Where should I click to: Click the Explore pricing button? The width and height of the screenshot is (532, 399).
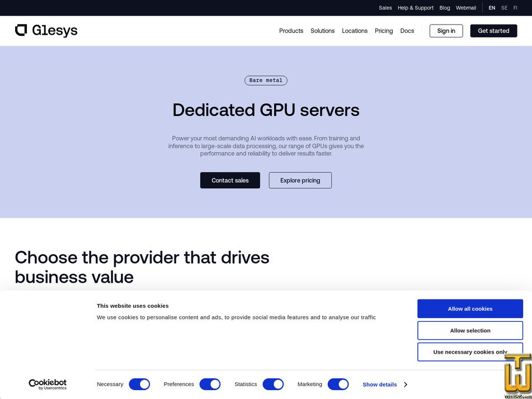300,180
